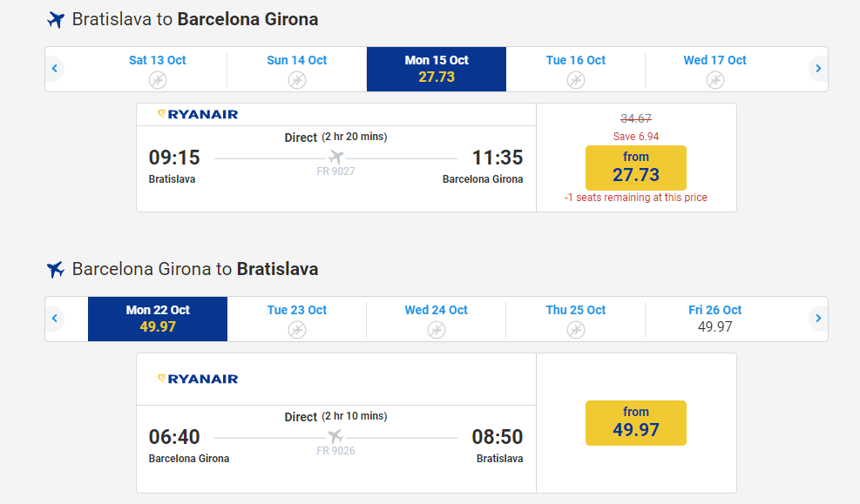Click the Ryanair logo on return flight card
Screen dimensions: 860x504
click(198, 379)
